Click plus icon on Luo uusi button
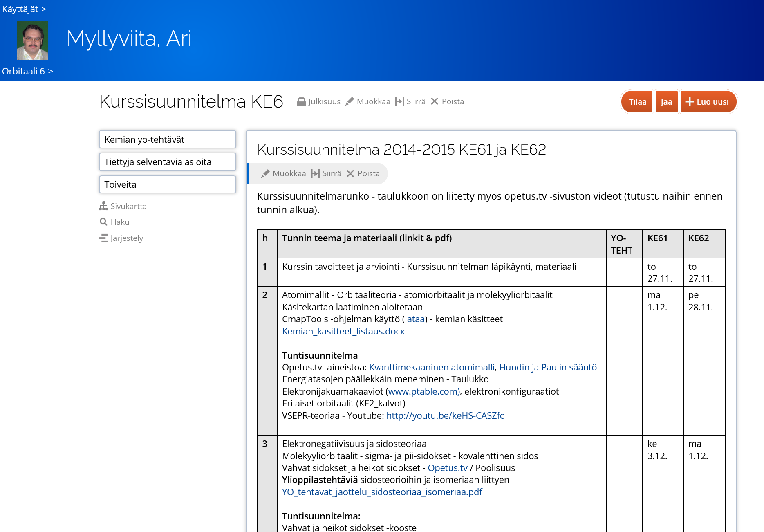Screen dimensions: 764x532 [690, 102]
